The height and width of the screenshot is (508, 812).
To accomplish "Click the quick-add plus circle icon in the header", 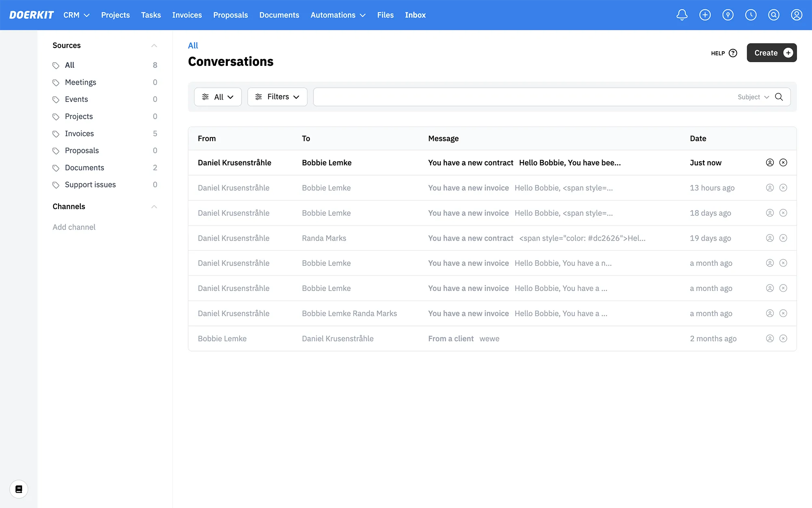I will pos(705,15).
